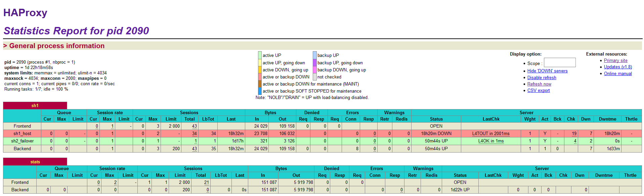Click sh1 table Status column header
Screen dimensions: 644x196
click(x=436, y=119)
